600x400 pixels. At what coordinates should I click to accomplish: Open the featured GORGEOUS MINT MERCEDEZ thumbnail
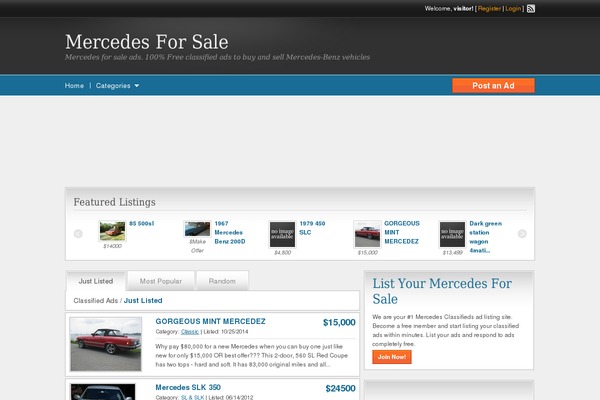(x=367, y=234)
